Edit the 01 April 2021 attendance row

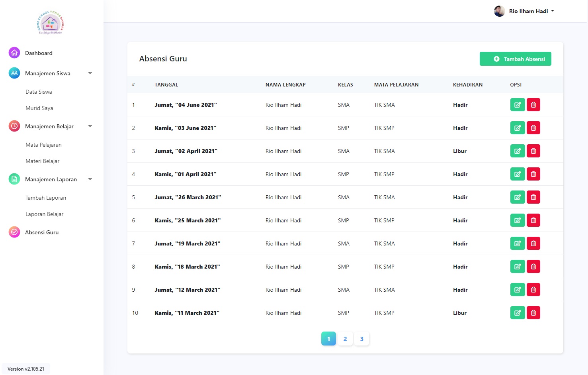518,174
